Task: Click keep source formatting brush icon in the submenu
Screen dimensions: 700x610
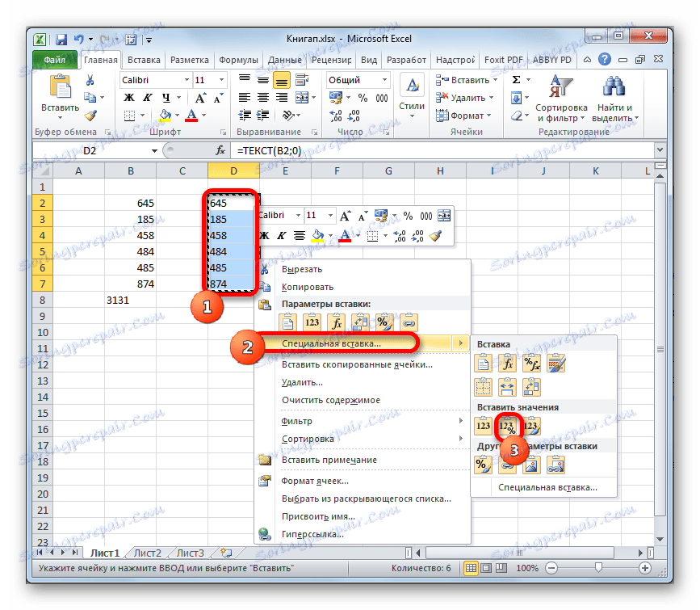Action: point(555,364)
